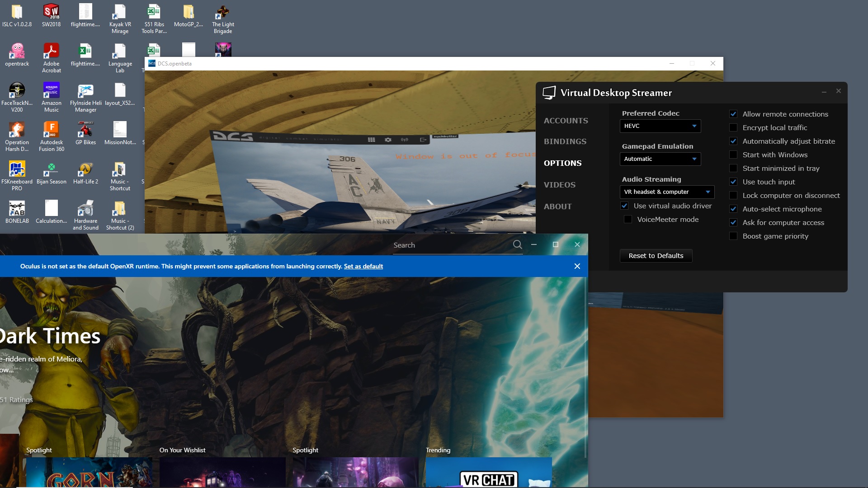The height and width of the screenshot is (488, 868).
Task: Enable Encrypt local traffic checkbox
Action: [x=733, y=128]
